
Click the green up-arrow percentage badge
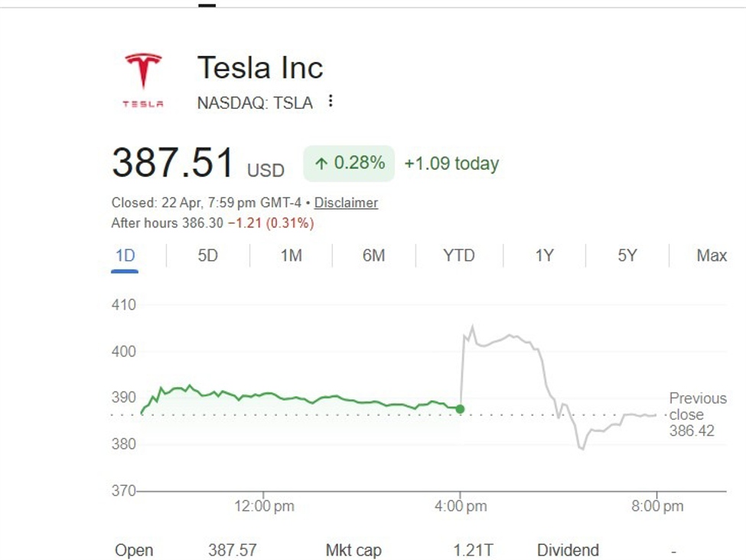pyautogui.click(x=348, y=162)
